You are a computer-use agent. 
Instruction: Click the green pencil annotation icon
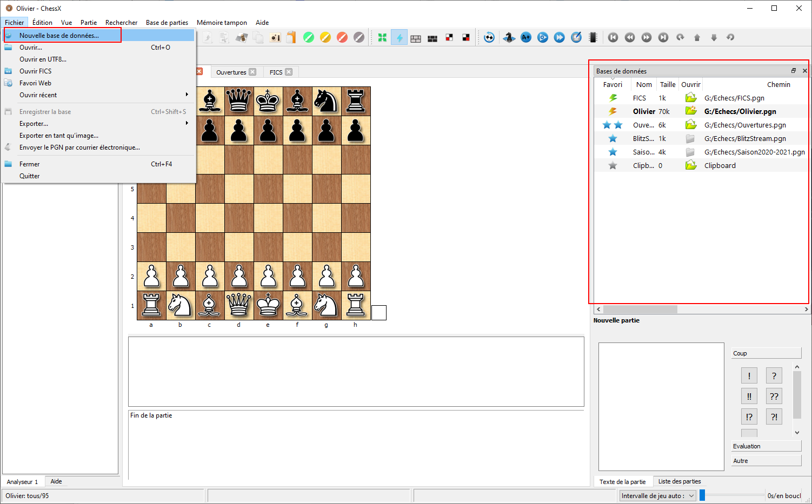[x=309, y=37]
